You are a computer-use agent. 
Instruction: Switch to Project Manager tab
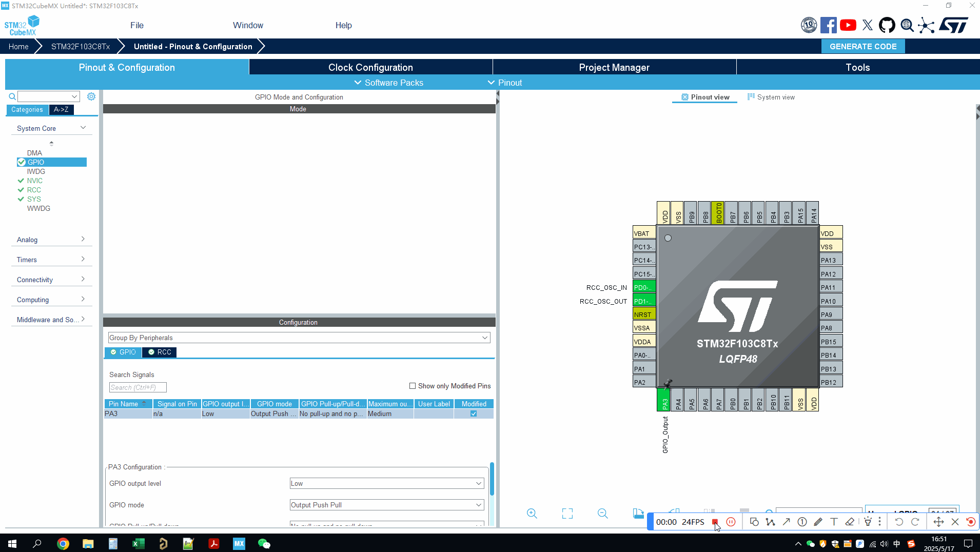pyautogui.click(x=614, y=67)
